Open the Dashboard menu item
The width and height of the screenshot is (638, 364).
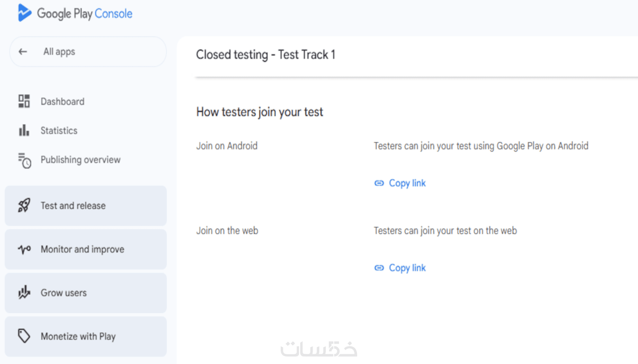[x=62, y=102]
